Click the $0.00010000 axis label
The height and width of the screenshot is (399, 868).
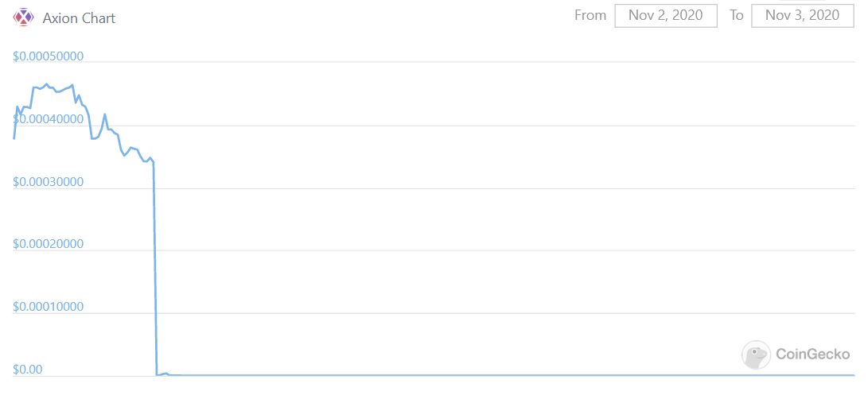[49, 307]
